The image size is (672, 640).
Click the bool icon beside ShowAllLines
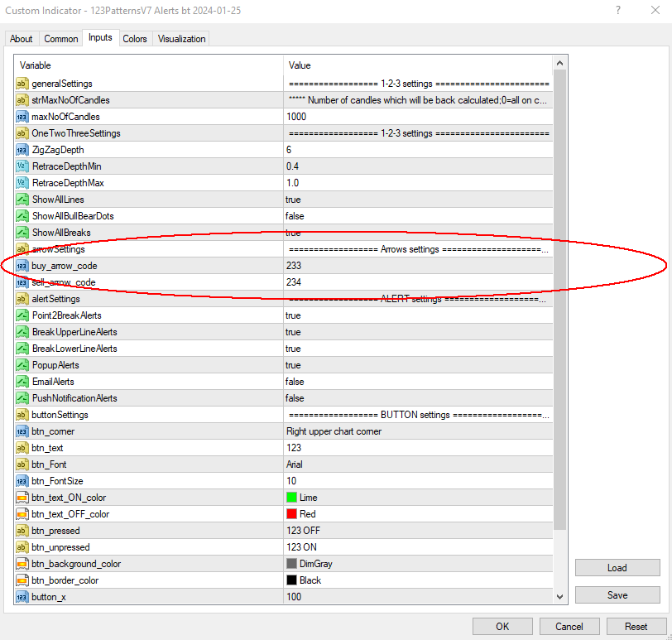click(x=22, y=200)
